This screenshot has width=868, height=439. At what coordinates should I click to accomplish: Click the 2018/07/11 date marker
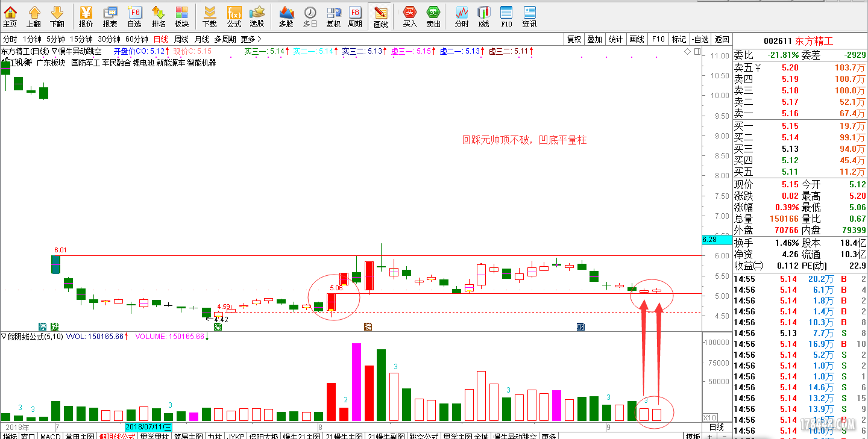click(148, 427)
